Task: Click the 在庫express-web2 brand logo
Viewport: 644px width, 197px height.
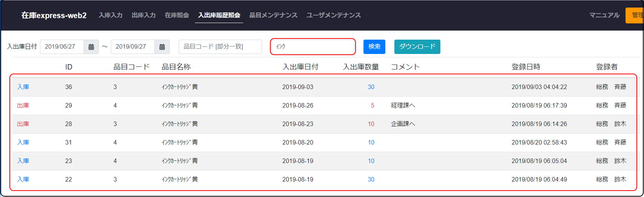Action: click(54, 15)
